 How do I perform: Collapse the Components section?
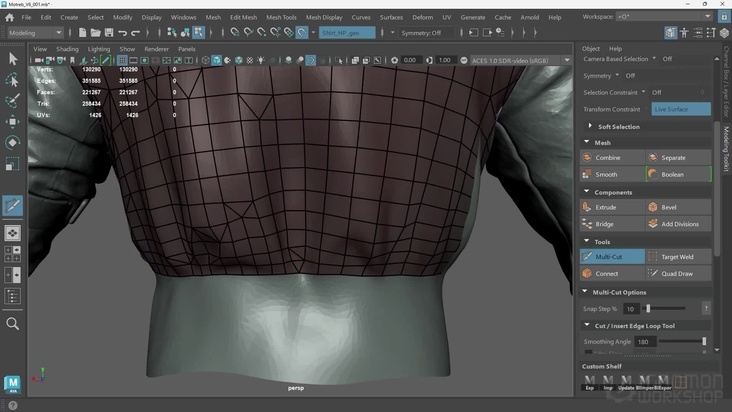[587, 192]
